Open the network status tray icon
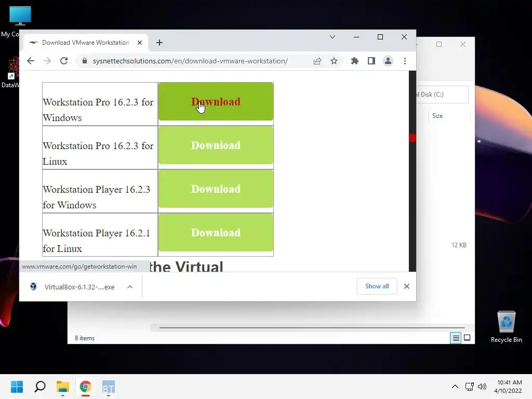The image size is (532, 399). [x=470, y=387]
